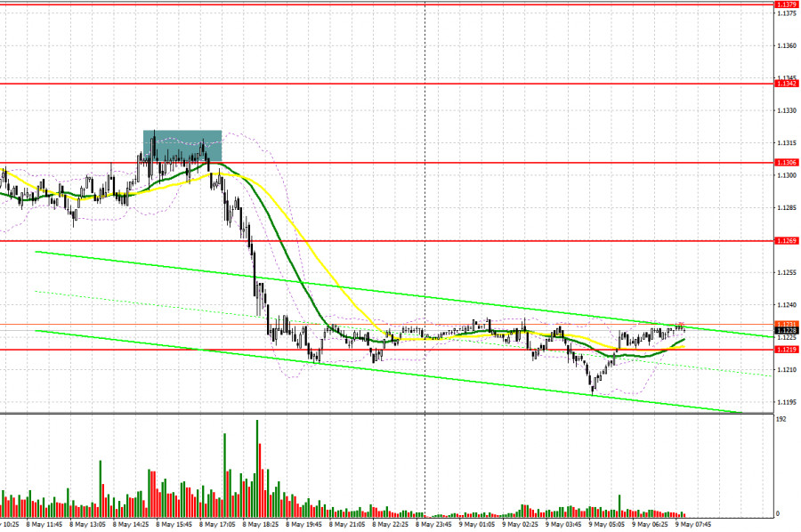Click the 8 May 18:25 time label
This screenshot has width=801, height=532.
[261, 524]
